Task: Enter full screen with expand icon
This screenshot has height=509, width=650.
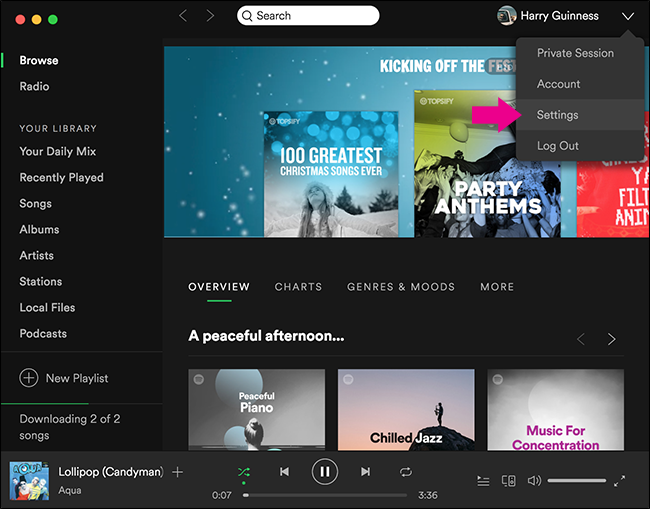Action: click(x=619, y=481)
